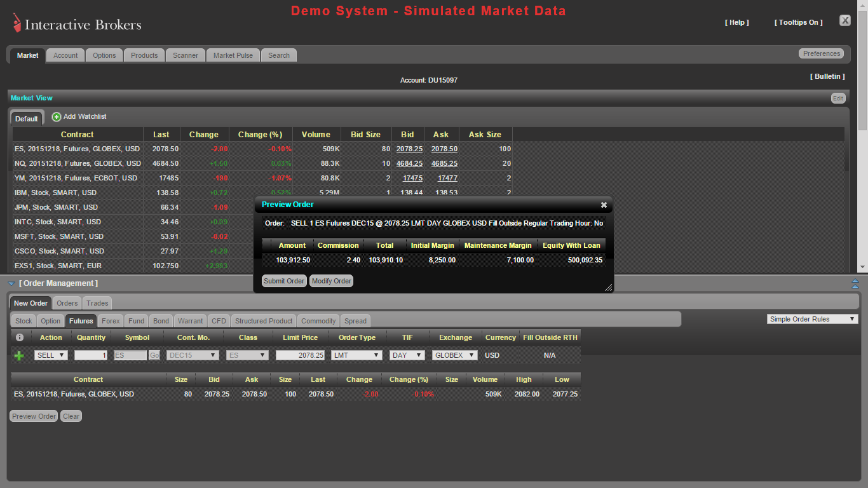Open the Action SELL dropdown
Image resolution: width=868 pixels, height=488 pixels.
click(51, 355)
